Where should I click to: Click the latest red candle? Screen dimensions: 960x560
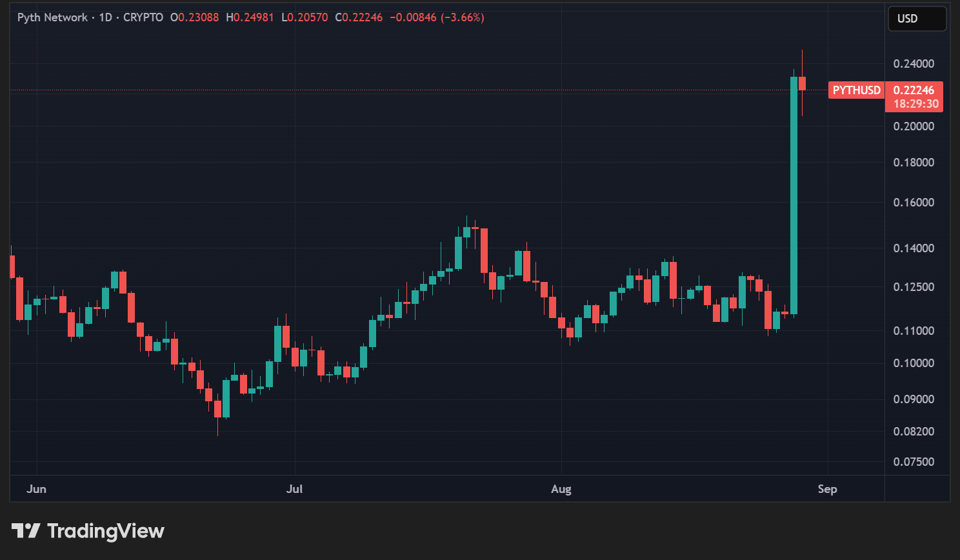click(x=802, y=83)
